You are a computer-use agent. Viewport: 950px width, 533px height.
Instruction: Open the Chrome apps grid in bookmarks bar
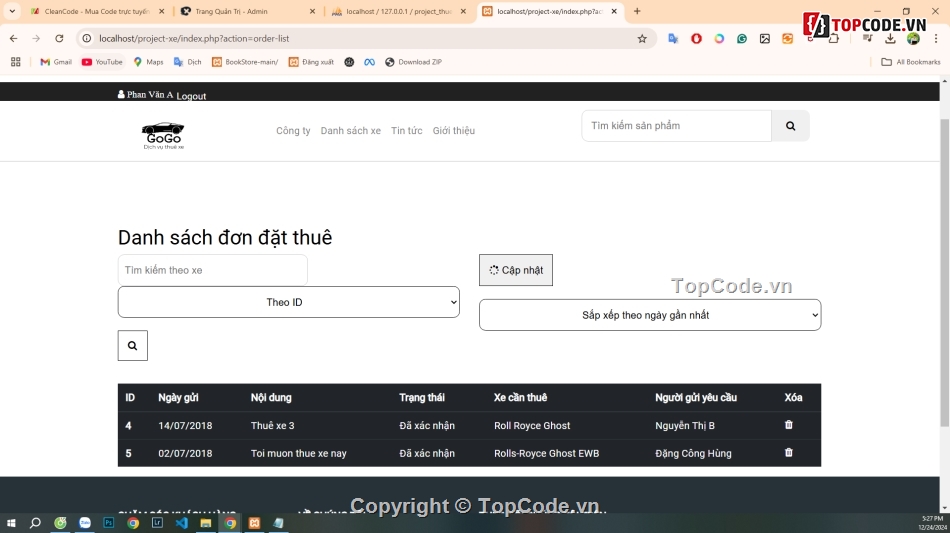[16, 62]
